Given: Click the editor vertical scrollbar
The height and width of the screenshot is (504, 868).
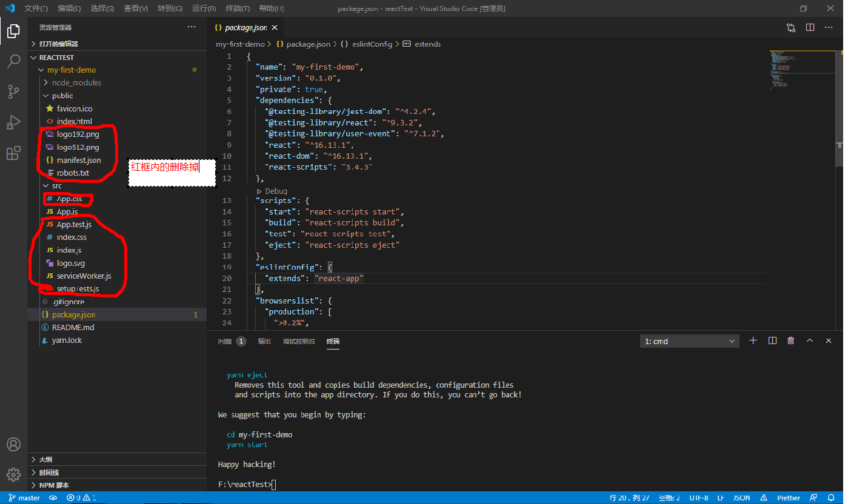Looking at the screenshot, I should [x=840, y=109].
